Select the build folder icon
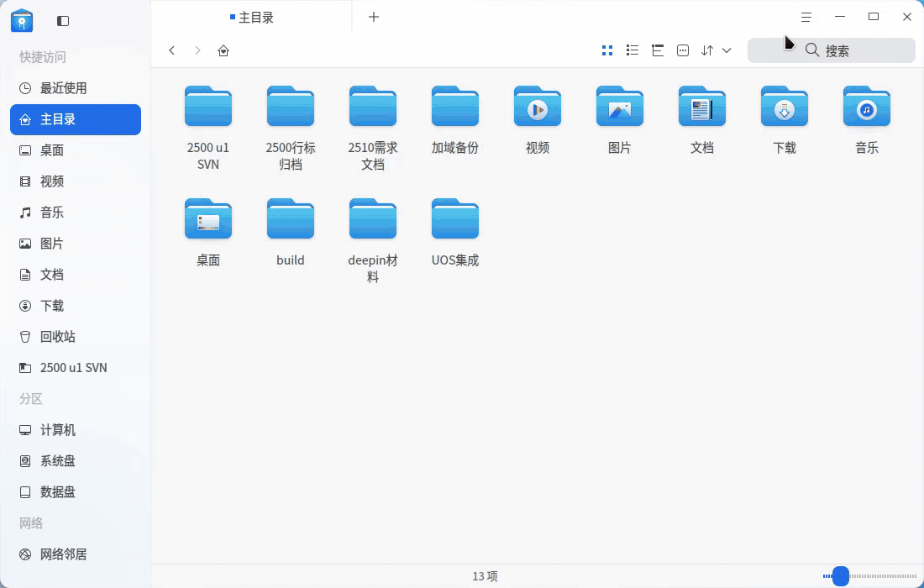 click(x=291, y=219)
